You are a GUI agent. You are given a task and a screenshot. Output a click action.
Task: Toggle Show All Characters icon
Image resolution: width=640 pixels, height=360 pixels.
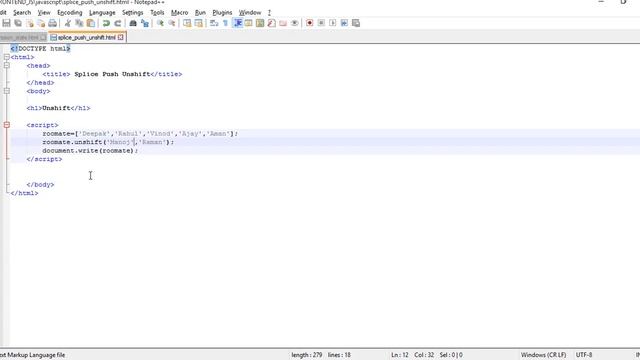click(x=225, y=23)
